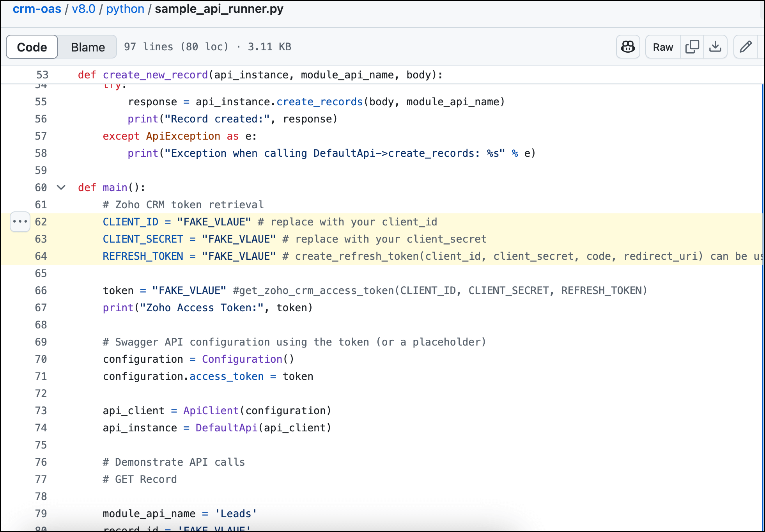The height and width of the screenshot is (532, 765).
Task: Switch to the Blame tab
Action: pyautogui.click(x=88, y=47)
